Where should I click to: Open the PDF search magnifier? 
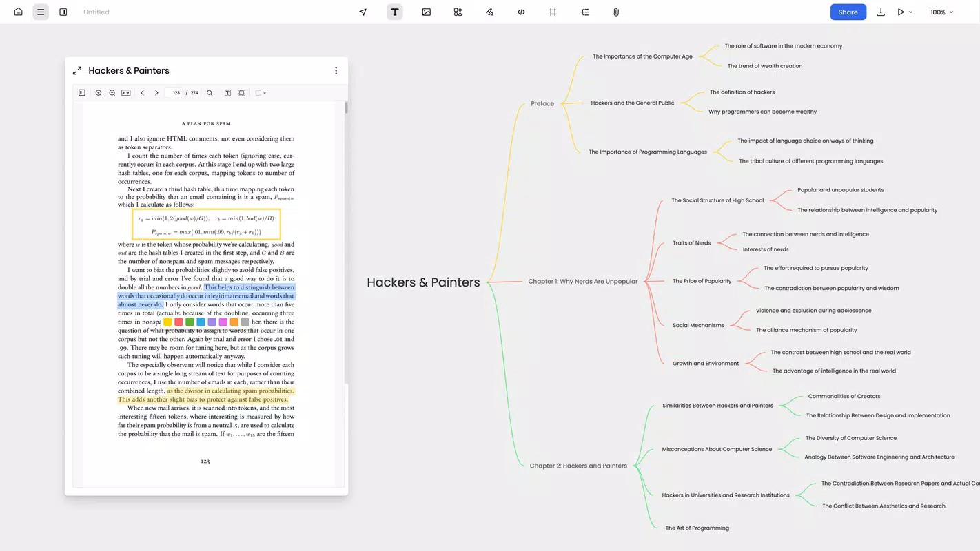click(x=210, y=92)
